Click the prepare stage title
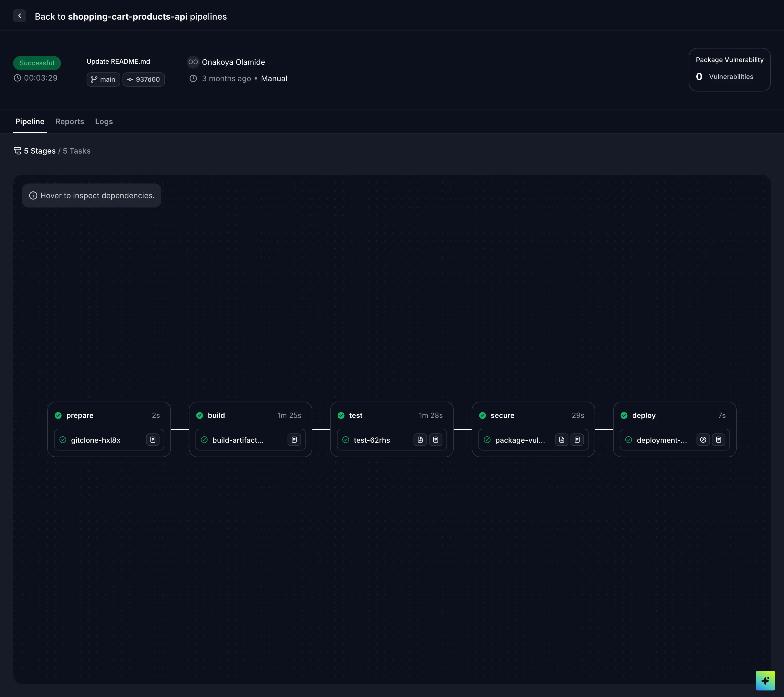Viewport: 784px width, 697px height. pos(80,415)
